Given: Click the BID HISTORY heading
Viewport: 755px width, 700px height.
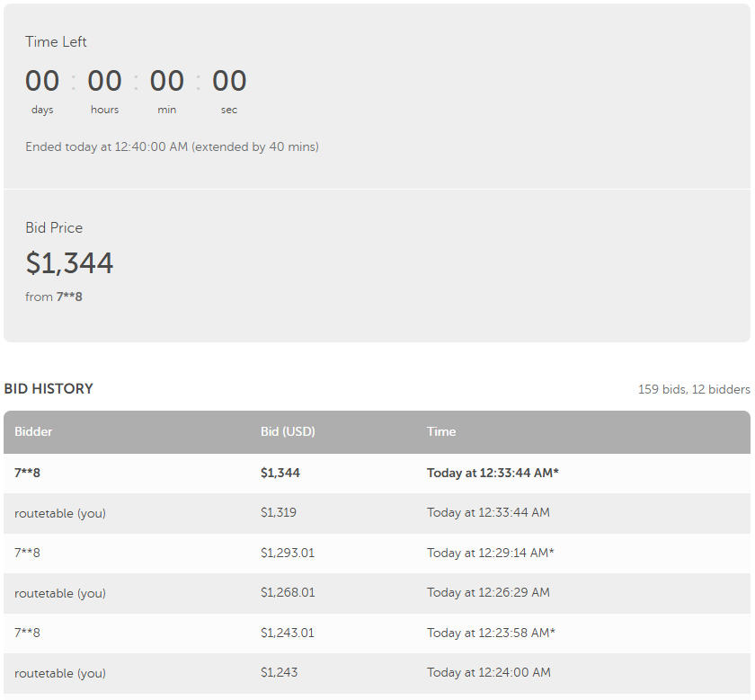Looking at the screenshot, I should coord(49,389).
